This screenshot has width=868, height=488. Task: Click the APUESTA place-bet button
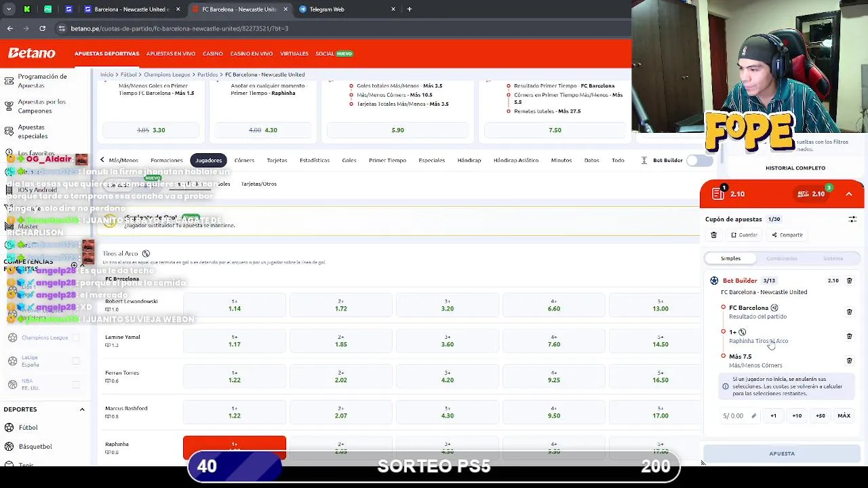(782, 453)
